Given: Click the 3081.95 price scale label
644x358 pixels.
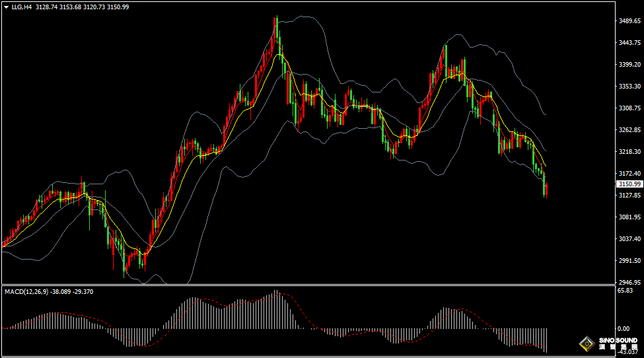Looking at the screenshot, I should click(x=629, y=217).
